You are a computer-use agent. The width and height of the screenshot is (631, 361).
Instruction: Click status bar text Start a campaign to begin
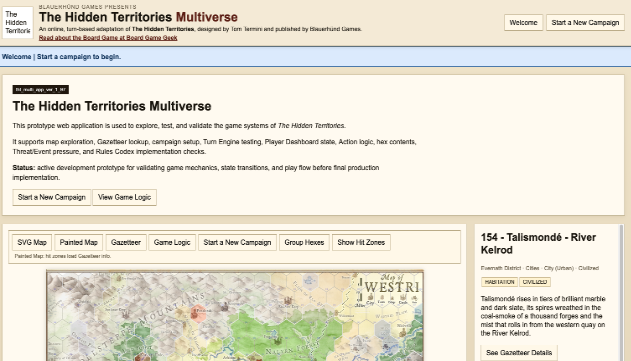click(x=79, y=57)
